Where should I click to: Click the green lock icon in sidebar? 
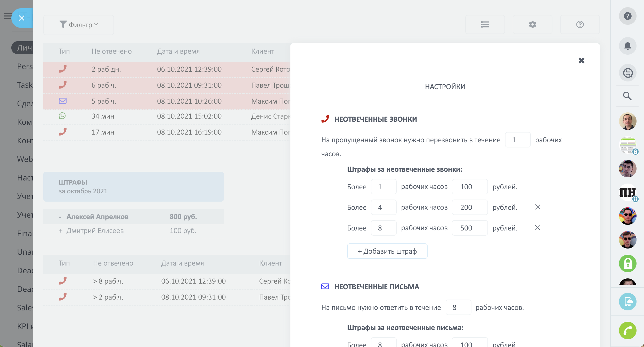(x=627, y=263)
